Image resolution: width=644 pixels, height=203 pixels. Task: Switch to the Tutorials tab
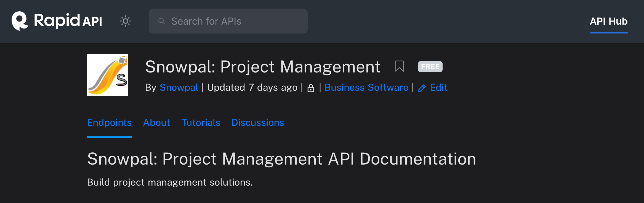coord(201,123)
